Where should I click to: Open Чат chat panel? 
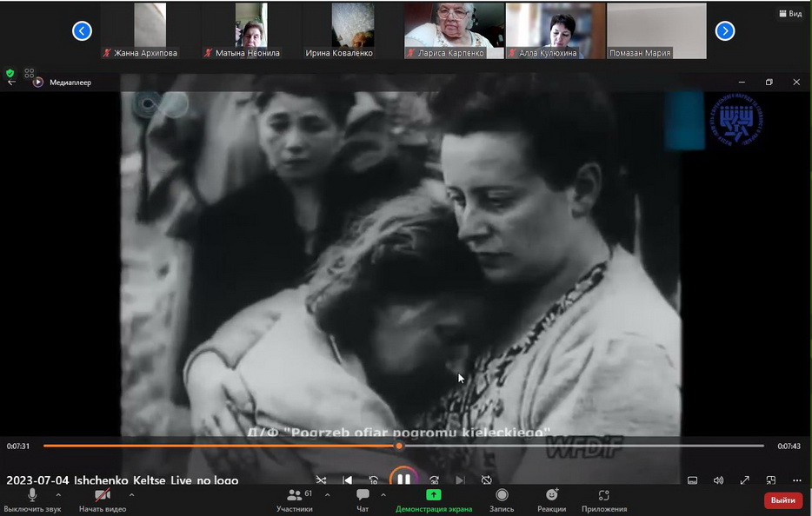pyautogui.click(x=363, y=500)
